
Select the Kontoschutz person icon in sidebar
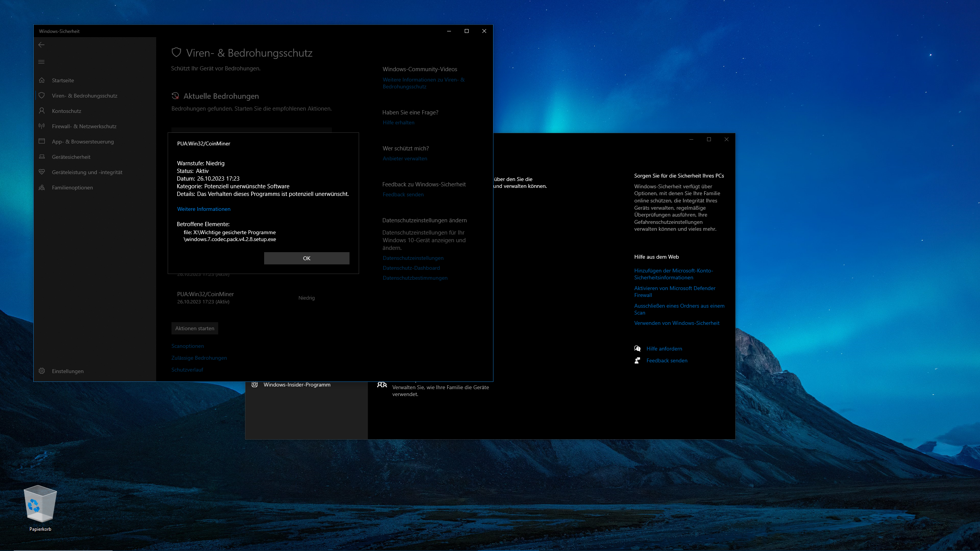pos(42,111)
